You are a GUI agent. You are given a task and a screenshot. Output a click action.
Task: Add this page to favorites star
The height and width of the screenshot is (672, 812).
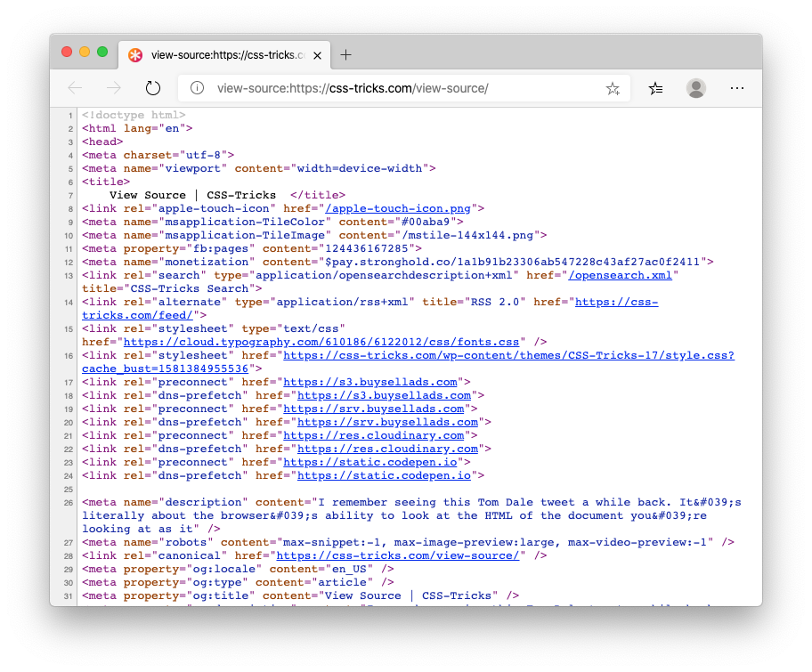[613, 88]
